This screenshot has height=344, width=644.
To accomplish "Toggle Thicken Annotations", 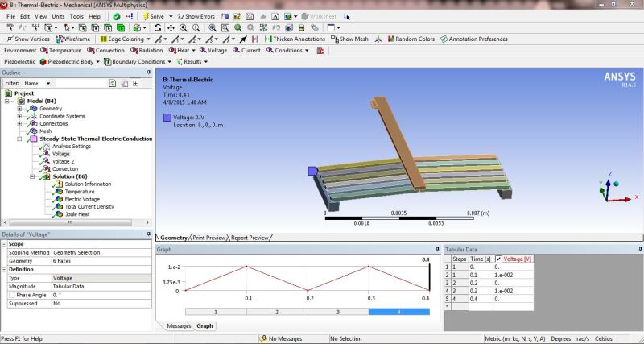I will pos(295,39).
